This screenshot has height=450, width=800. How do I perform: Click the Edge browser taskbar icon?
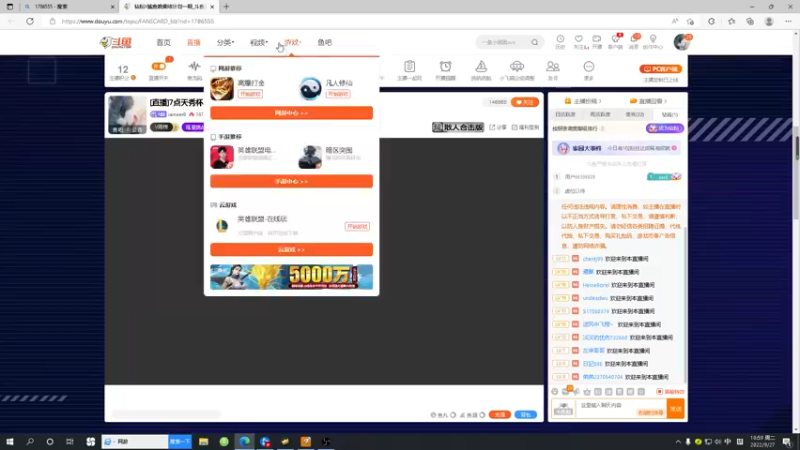pyautogui.click(x=245, y=441)
